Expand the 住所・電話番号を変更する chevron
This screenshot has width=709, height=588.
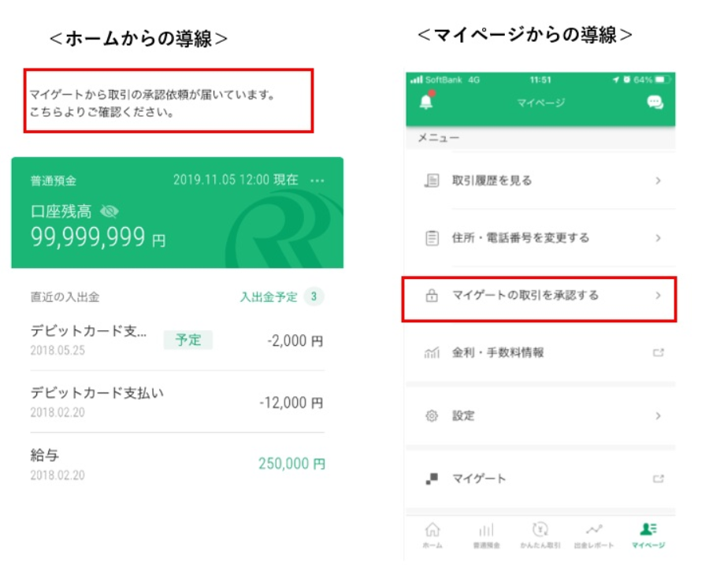pyautogui.click(x=659, y=238)
